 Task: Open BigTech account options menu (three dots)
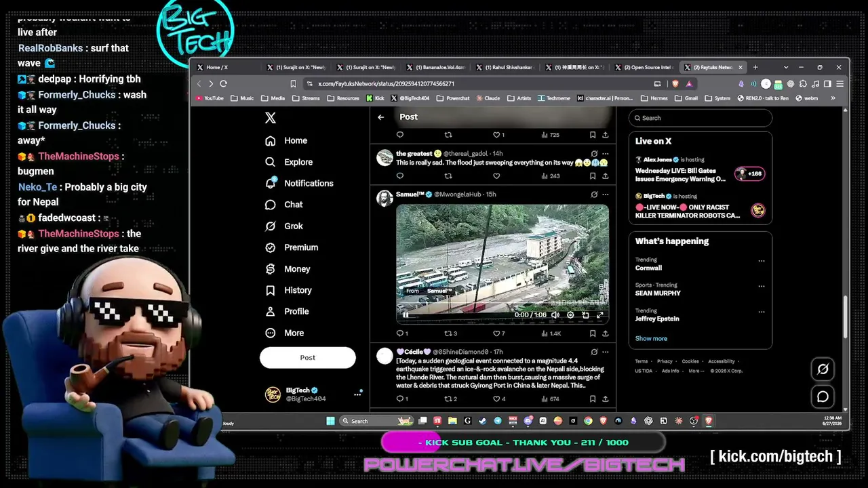357,394
